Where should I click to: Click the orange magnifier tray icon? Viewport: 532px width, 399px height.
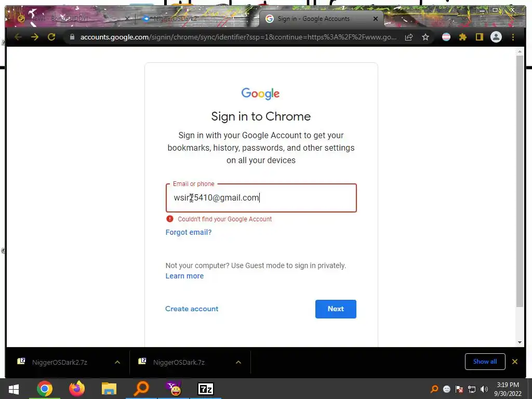pyautogui.click(x=434, y=389)
